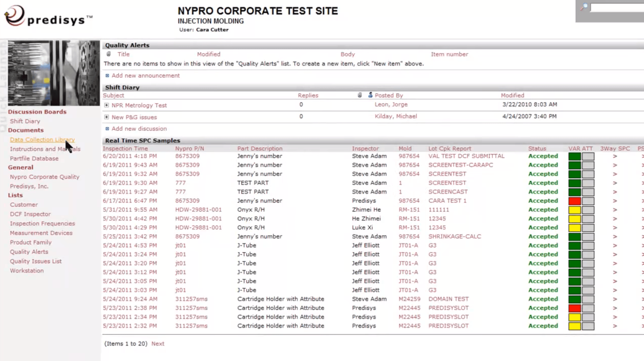
Task: Open the Data Collection Library link
Action: [42, 140]
